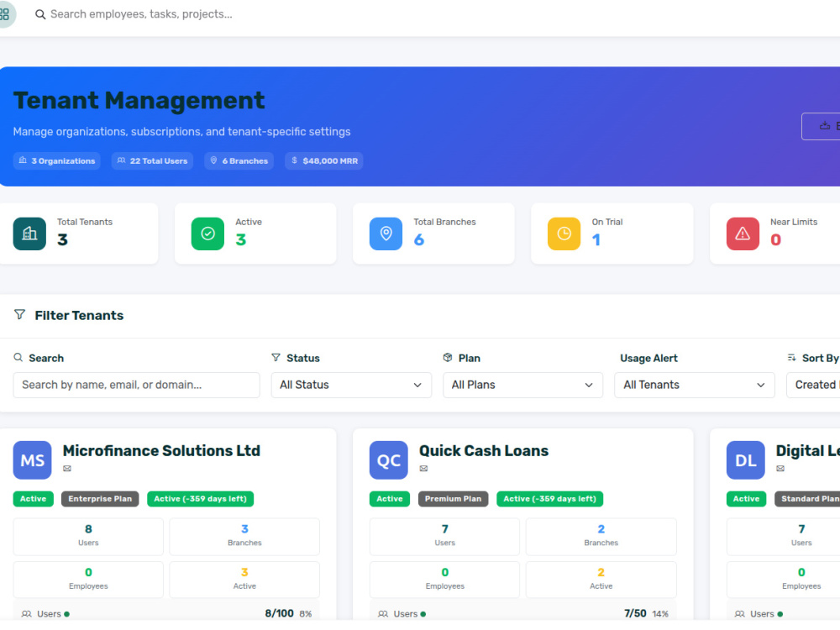Click the Filter Tenants funnel icon
840x630 pixels.
point(20,314)
